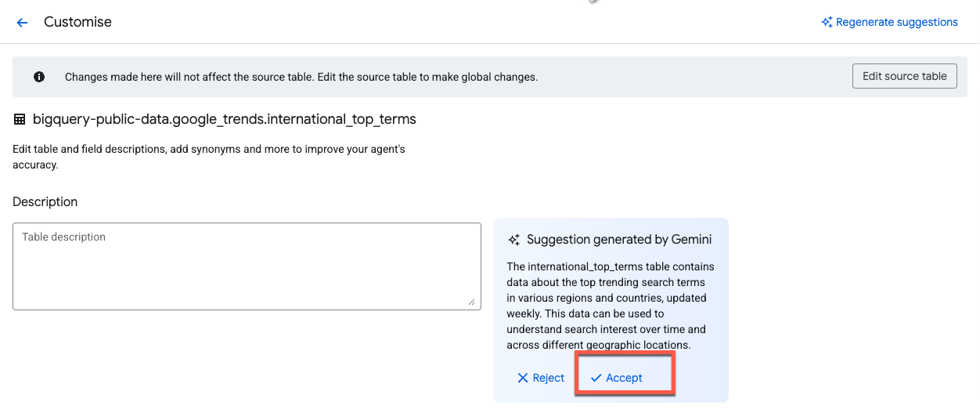The height and width of the screenshot is (413, 980).
Task: Click the table icon beside the table name
Action: pyautogui.click(x=20, y=120)
